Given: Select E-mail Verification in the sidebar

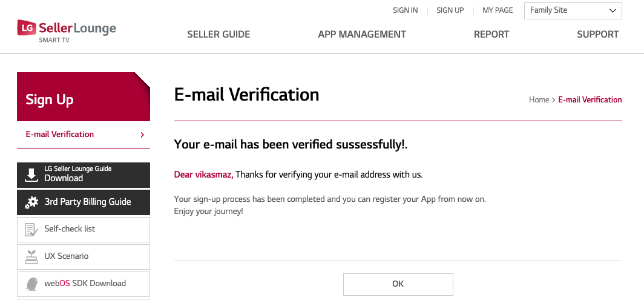Looking at the screenshot, I should (x=84, y=135).
